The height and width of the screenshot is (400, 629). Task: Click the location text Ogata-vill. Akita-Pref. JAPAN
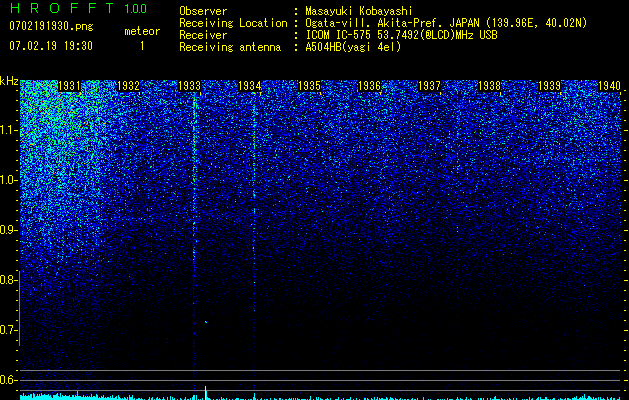coord(391,23)
